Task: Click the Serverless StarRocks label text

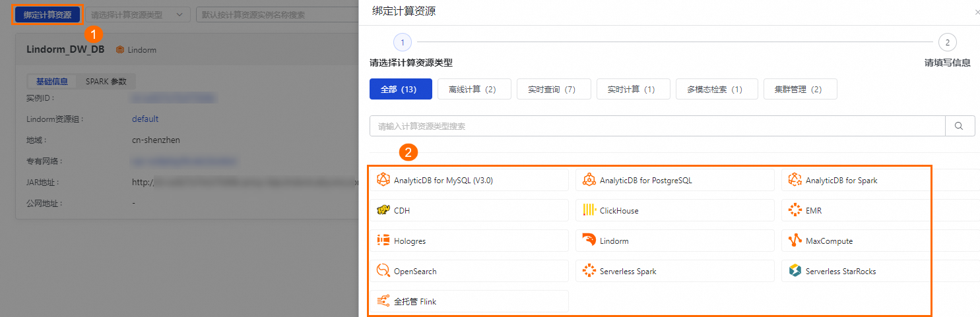Action: 841,272
